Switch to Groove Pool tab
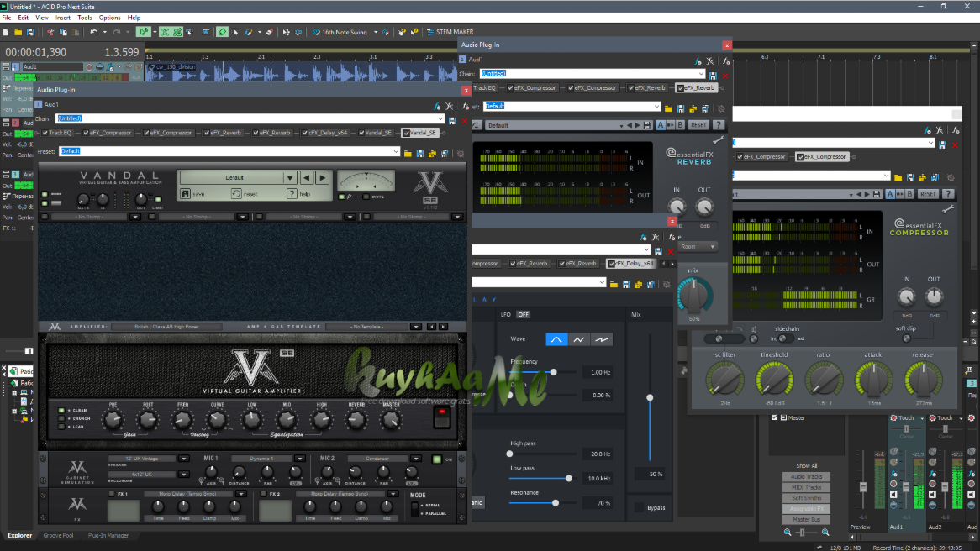The height and width of the screenshot is (551, 980). (58, 535)
